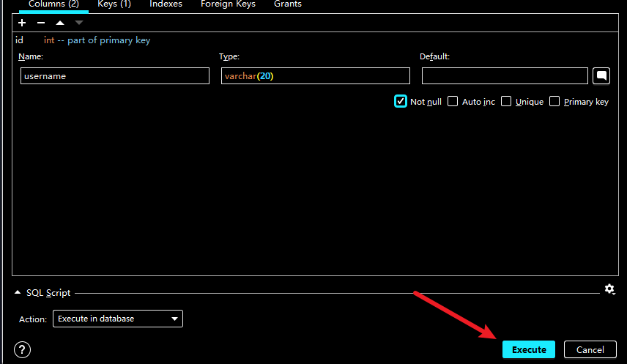Image resolution: width=627 pixels, height=364 pixels.
Task: Uncheck the Not null checkbox
Action: 401,102
